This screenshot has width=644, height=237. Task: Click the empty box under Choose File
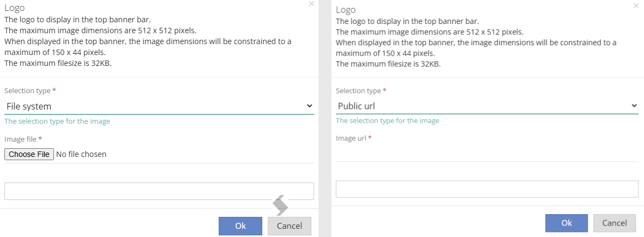tap(159, 191)
